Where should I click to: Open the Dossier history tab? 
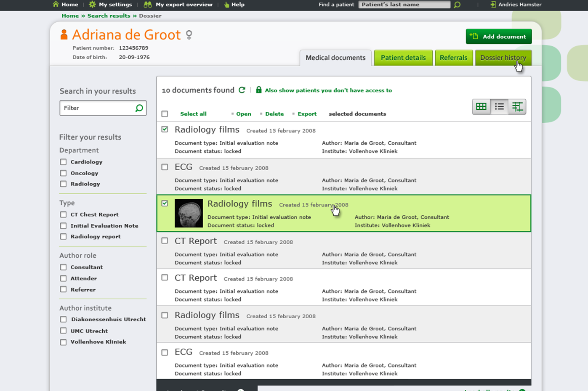coord(503,58)
